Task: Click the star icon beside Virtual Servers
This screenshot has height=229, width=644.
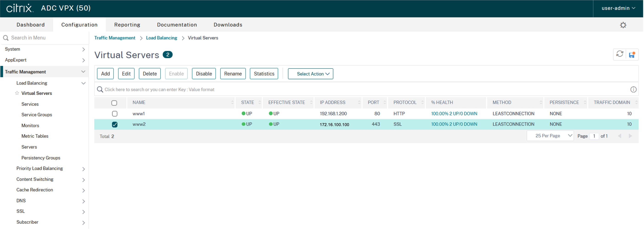Action: [17, 93]
